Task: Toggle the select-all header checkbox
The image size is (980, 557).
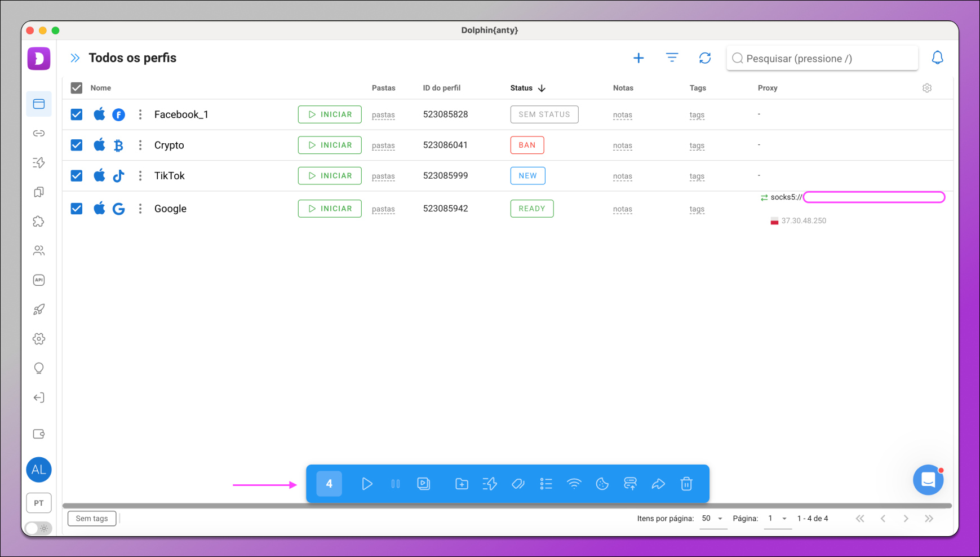Action: point(77,88)
